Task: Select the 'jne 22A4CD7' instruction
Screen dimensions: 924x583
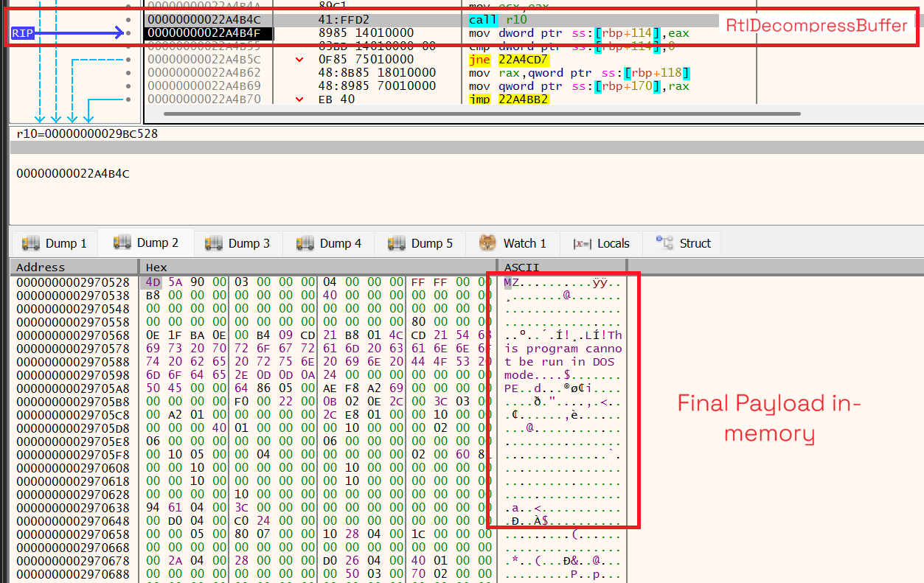Action: click(x=509, y=60)
